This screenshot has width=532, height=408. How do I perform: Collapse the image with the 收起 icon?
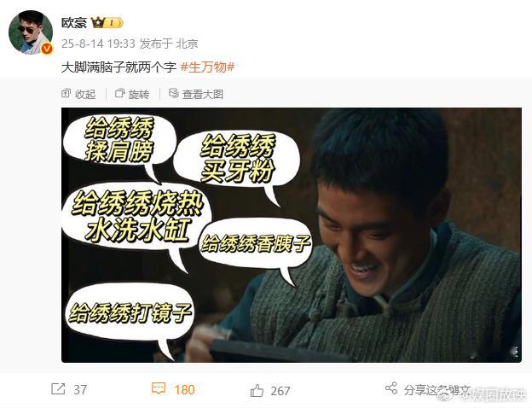[66, 93]
